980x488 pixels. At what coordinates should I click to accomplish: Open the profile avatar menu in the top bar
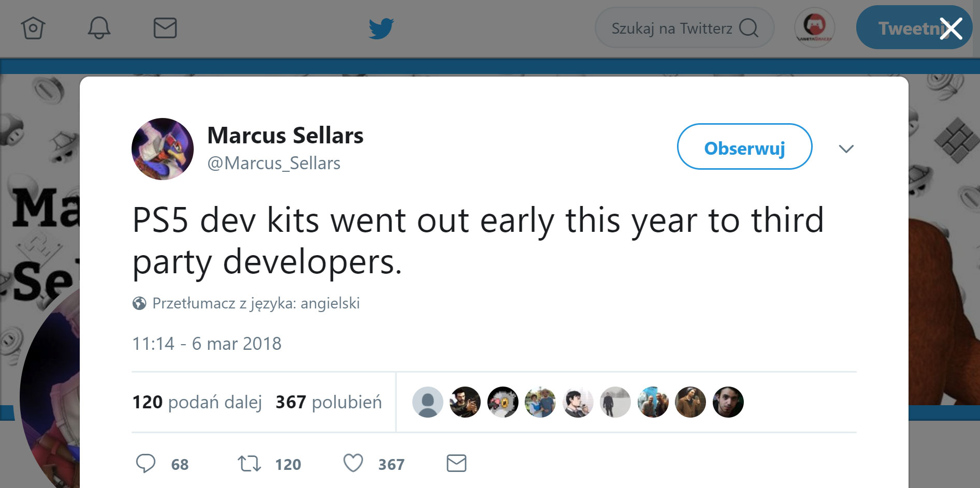point(814,28)
